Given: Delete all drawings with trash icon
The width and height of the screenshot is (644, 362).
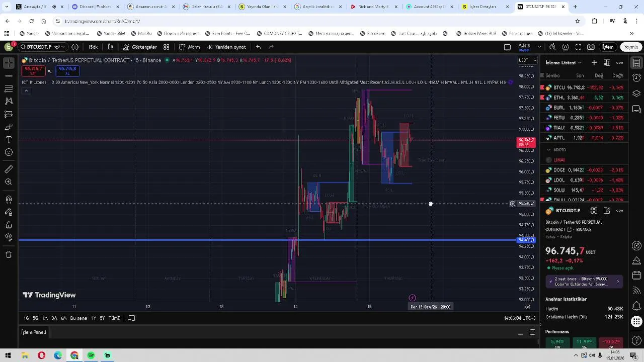Looking at the screenshot, I should click(9, 254).
